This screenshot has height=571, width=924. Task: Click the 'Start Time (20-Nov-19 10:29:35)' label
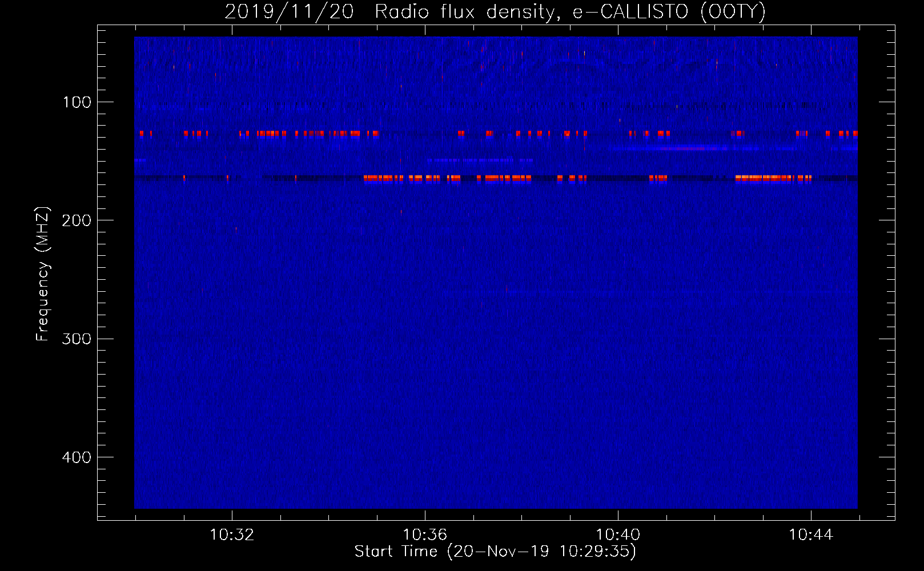click(x=495, y=552)
